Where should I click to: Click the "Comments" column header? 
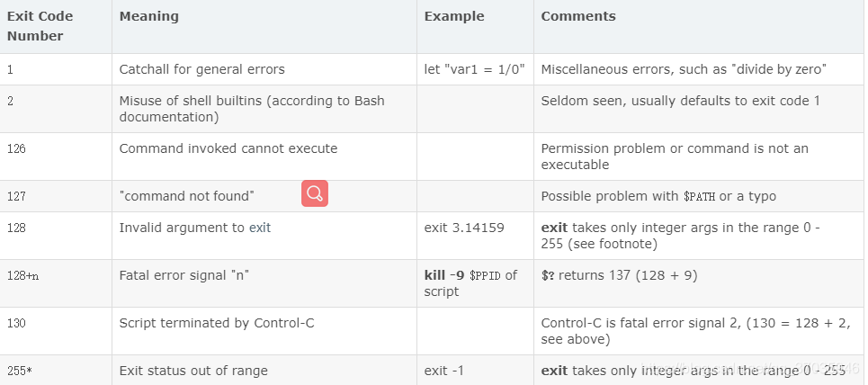point(578,16)
